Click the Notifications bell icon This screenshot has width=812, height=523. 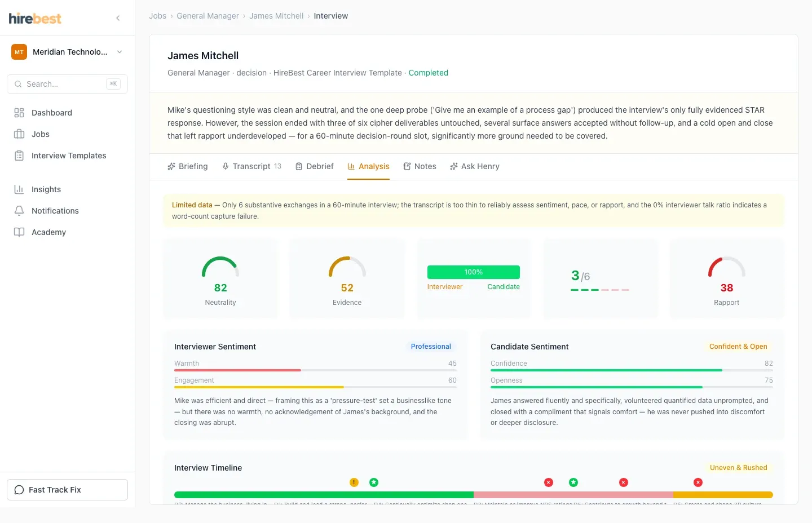19,211
